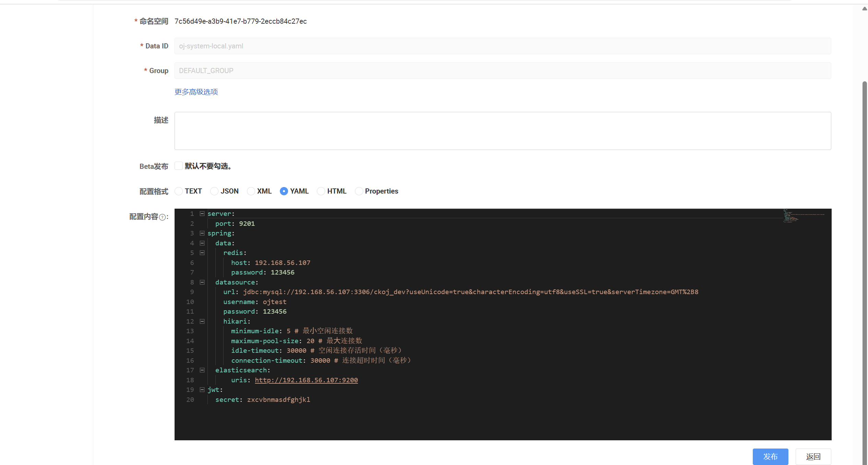Click the secret value zxcvbnmasdfghjkl

(278, 400)
